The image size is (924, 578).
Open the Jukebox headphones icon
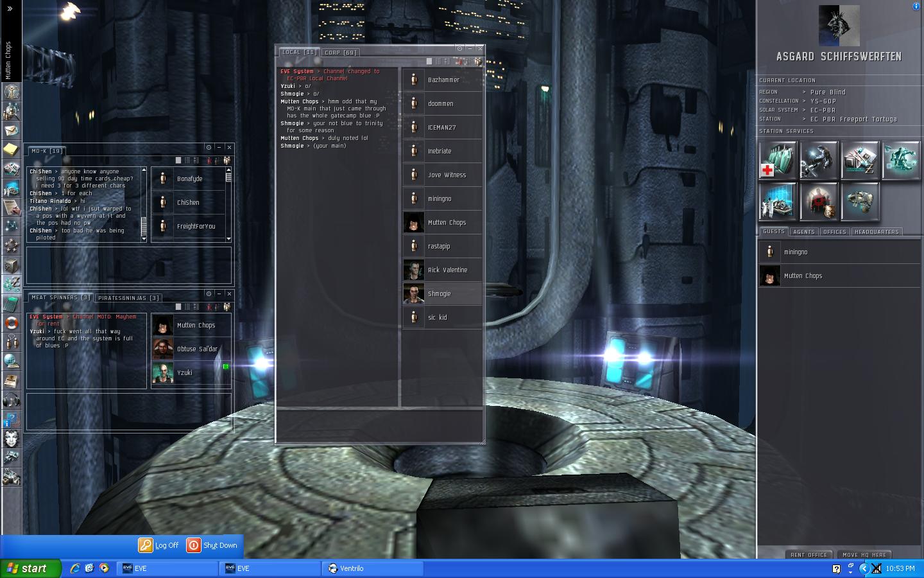pyautogui.click(x=12, y=399)
